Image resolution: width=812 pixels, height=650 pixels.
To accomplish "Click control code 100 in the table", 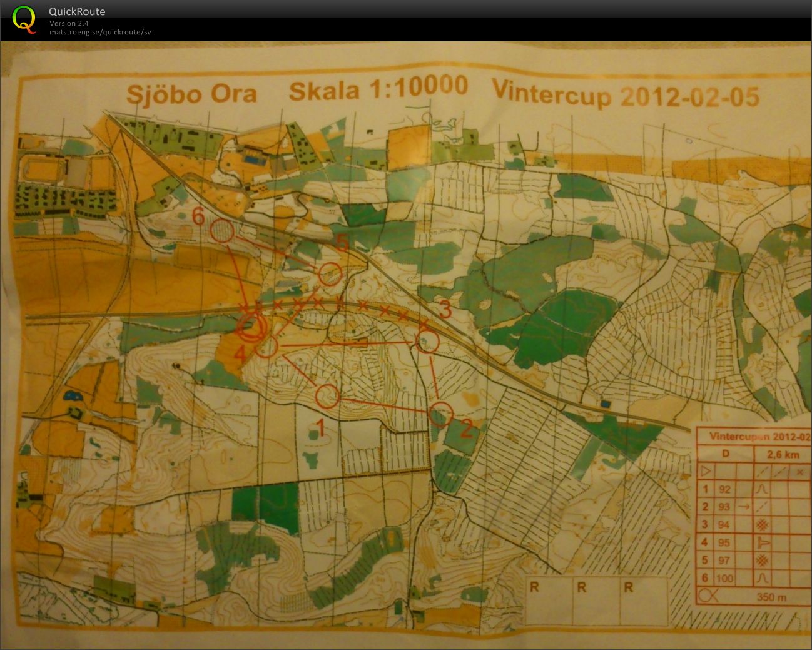I will coord(725,579).
